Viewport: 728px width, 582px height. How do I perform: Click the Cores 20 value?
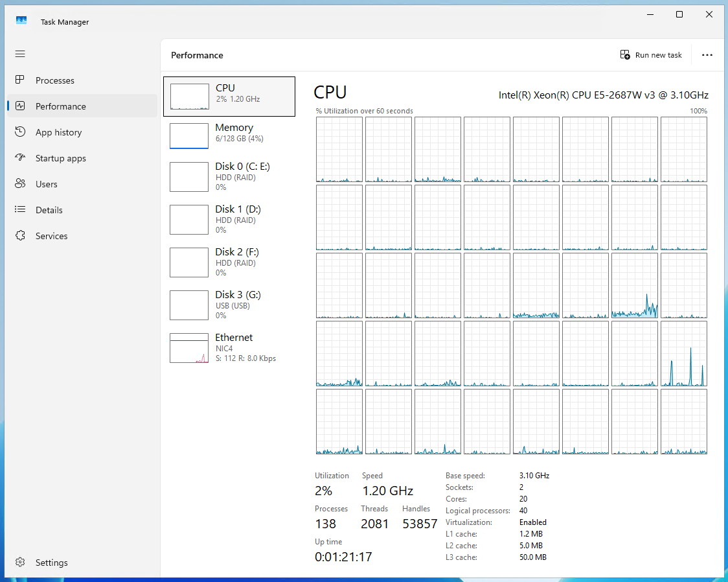click(x=523, y=499)
